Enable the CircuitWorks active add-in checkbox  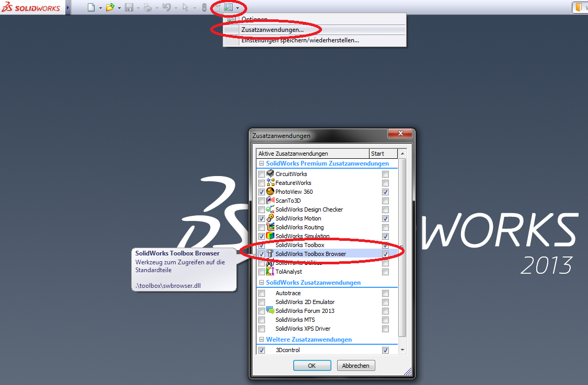pyautogui.click(x=262, y=174)
